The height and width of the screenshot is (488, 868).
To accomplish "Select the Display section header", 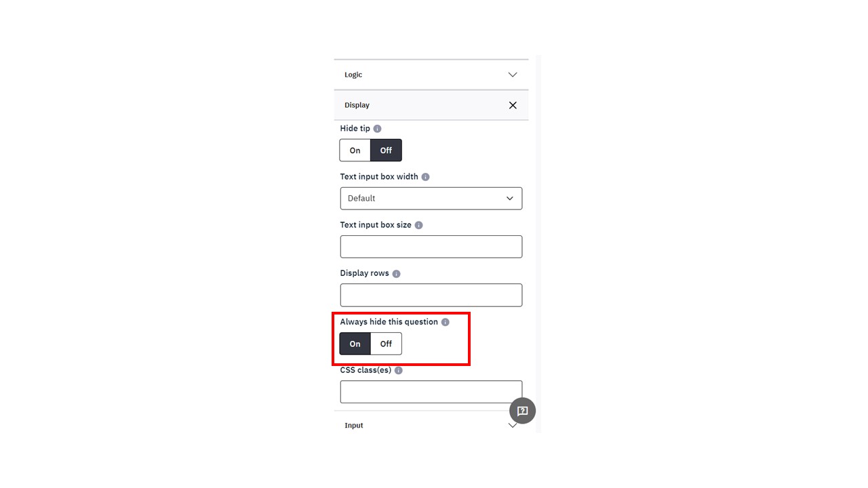I will click(x=431, y=105).
